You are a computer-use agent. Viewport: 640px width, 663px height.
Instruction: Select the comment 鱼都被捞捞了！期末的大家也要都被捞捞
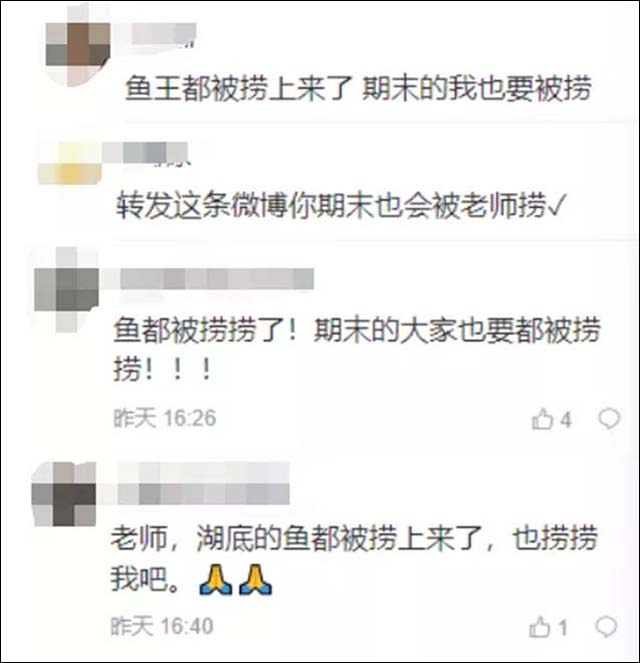(x=356, y=349)
